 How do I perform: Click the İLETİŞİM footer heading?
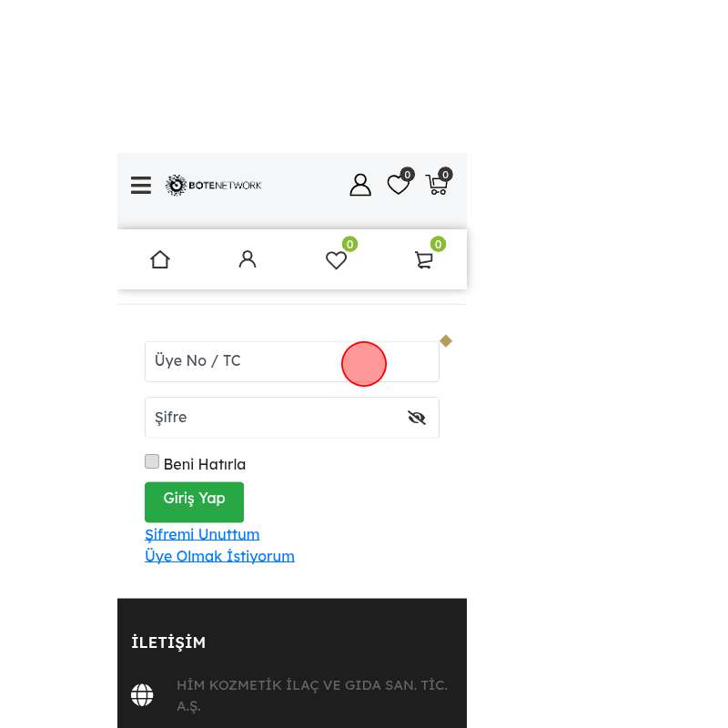(x=168, y=642)
